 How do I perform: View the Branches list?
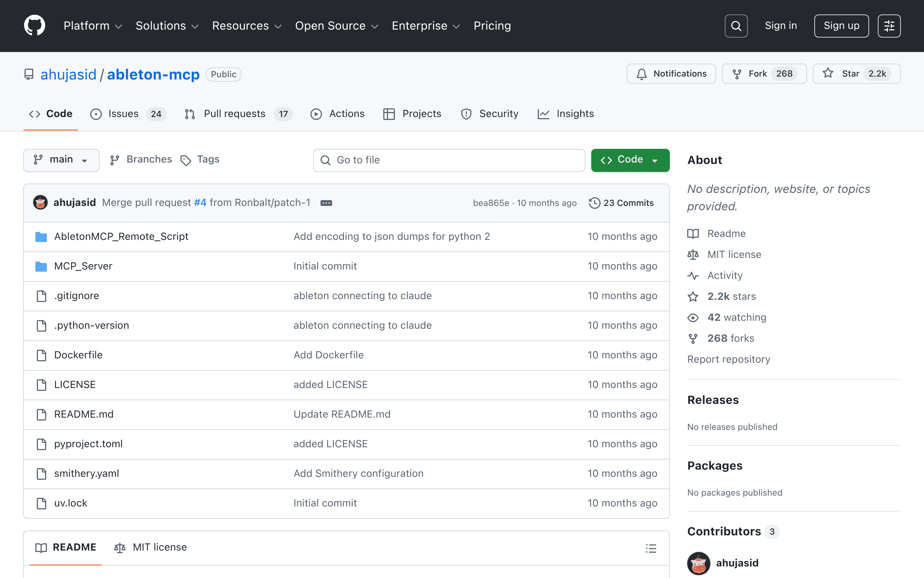pos(141,160)
